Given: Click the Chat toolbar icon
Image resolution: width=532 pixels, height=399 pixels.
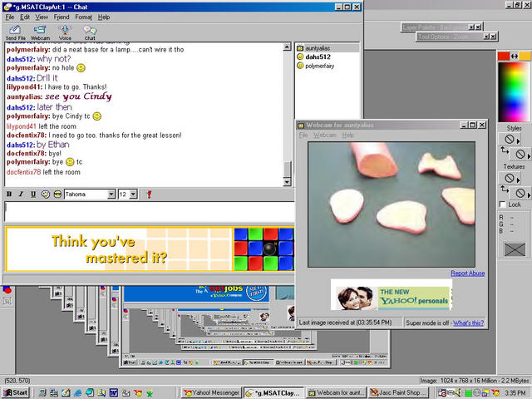Looking at the screenshot, I should 90,33.
